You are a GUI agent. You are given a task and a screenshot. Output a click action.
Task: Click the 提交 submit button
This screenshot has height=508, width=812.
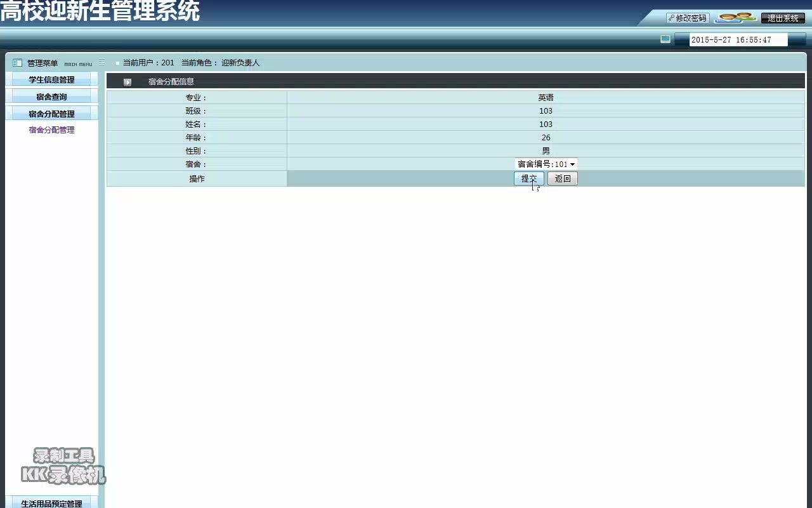pos(528,178)
